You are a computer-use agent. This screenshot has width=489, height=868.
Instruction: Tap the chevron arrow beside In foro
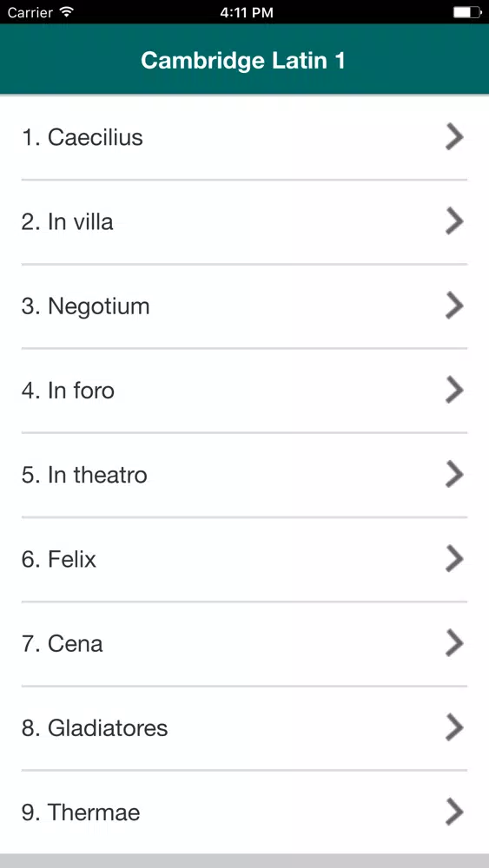tap(454, 391)
